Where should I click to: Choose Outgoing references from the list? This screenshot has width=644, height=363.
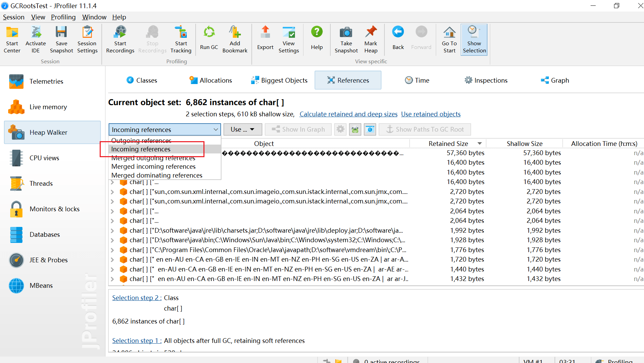(x=141, y=141)
